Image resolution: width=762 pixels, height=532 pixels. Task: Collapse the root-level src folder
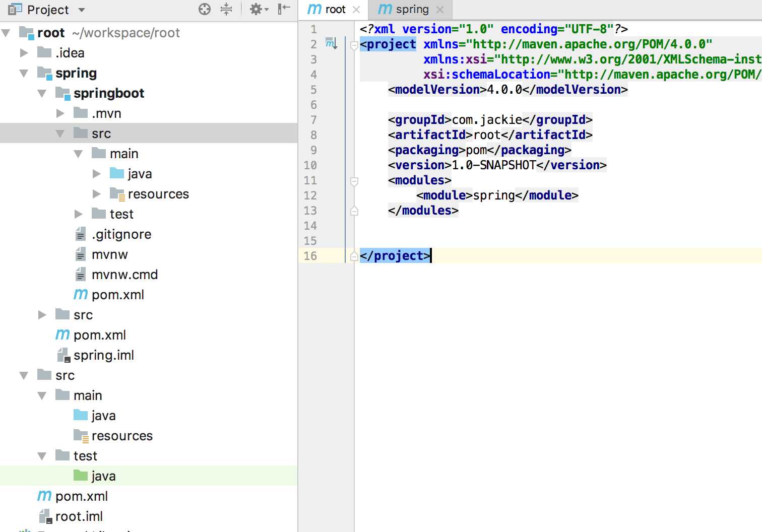(x=24, y=375)
